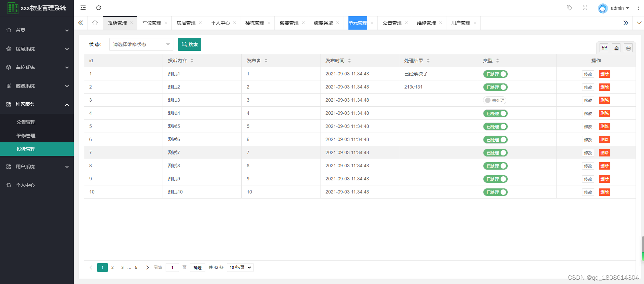Image resolution: width=644 pixels, height=284 pixels.
Task: Open the vertical three-dot more menu
Action: coord(638,8)
